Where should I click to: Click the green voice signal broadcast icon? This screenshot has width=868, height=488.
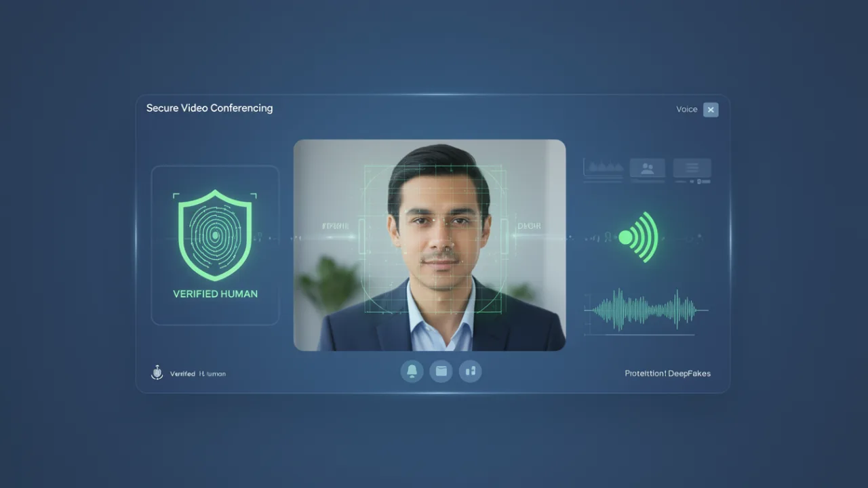[x=638, y=237]
